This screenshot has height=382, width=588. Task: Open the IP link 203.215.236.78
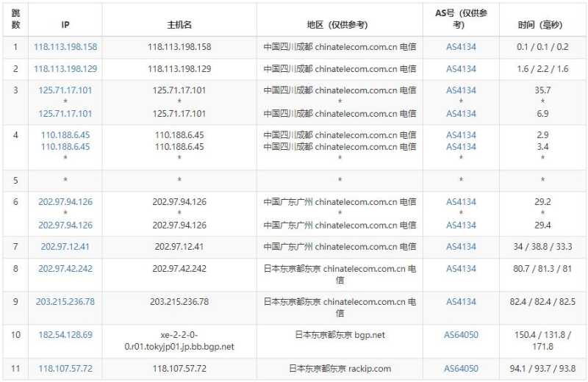(65, 302)
